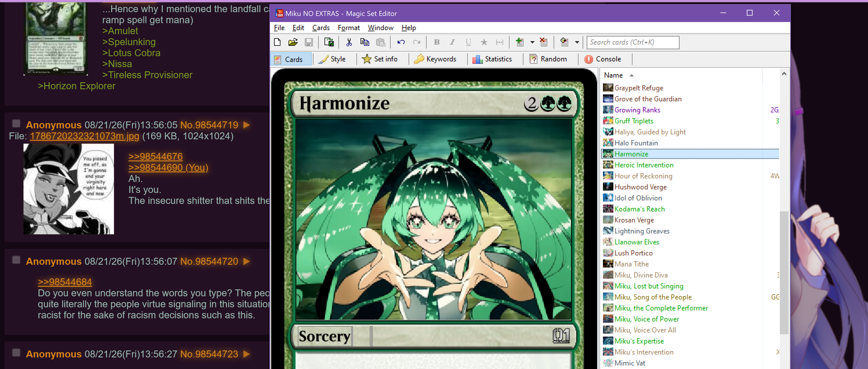
Task: Click the Magic Set Editor title bar icon
Action: coord(279,13)
